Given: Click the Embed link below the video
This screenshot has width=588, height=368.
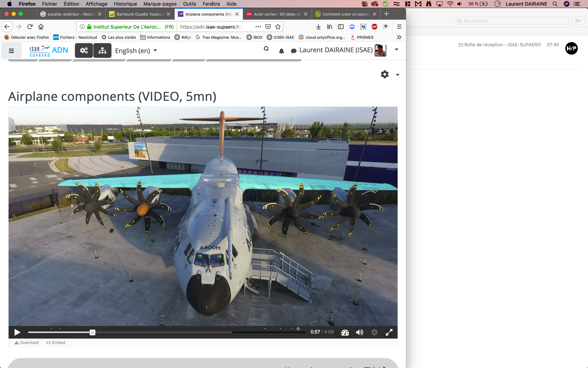Looking at the screenshot, I should [56, 342].
